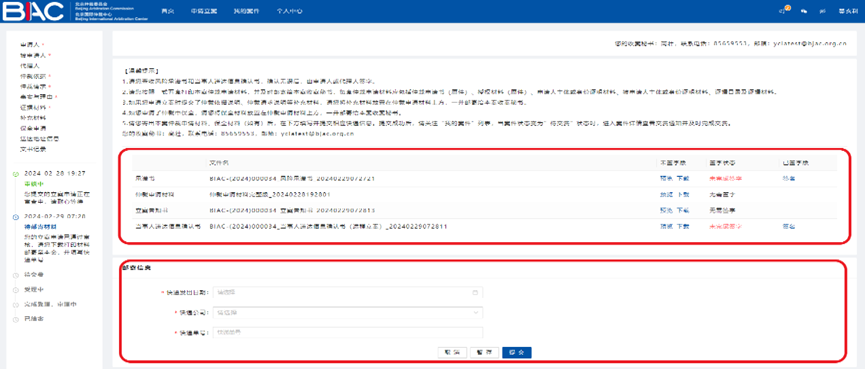This screenshot has height=369, width=865.
Task: Open the 快递发出日期 date picker field
Action: 348,292
